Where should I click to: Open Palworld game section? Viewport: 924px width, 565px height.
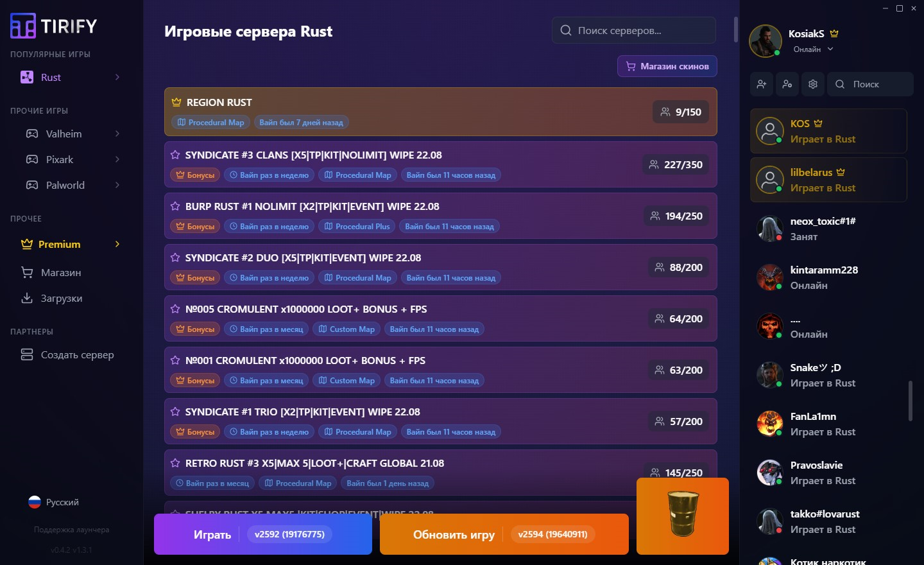[x=65, y=185]
